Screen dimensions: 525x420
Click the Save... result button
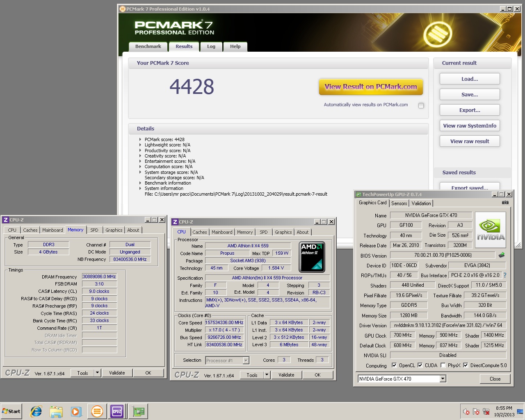[470, 94]
